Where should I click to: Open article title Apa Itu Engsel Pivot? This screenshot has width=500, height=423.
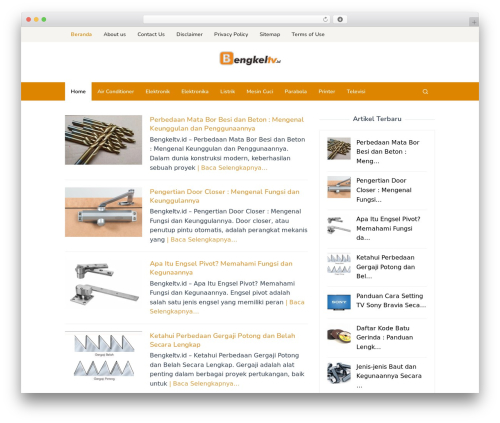click(x=221, y=268)
